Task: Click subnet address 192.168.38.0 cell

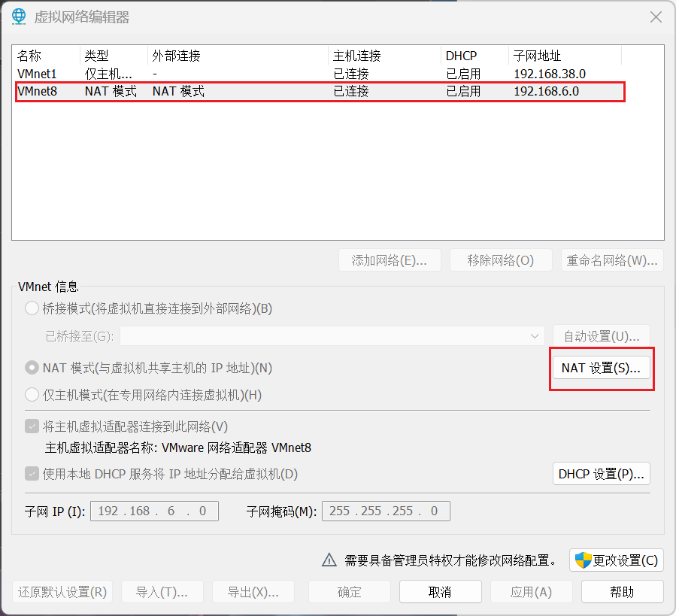Action: pyautogui.click(x=550, y=74)
